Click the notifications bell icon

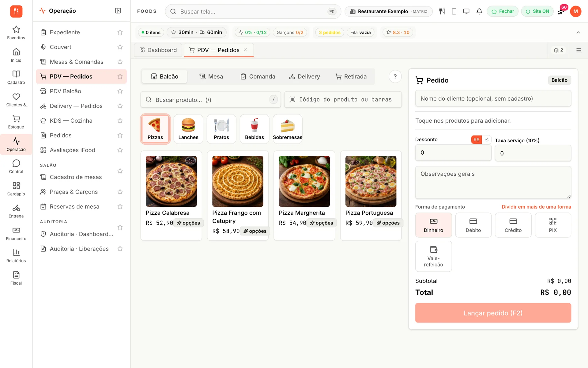click(x=479, y=11)
